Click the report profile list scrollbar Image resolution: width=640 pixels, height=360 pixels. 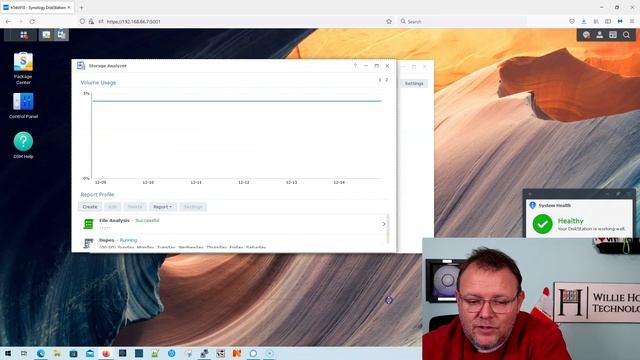pos(388,229)
